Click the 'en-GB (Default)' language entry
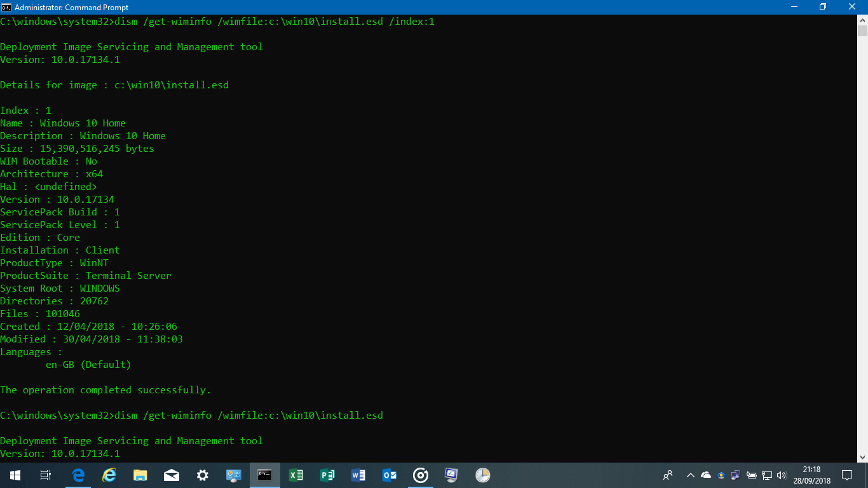This screenshot has width=868, height=488. click(x=88, y=365)
